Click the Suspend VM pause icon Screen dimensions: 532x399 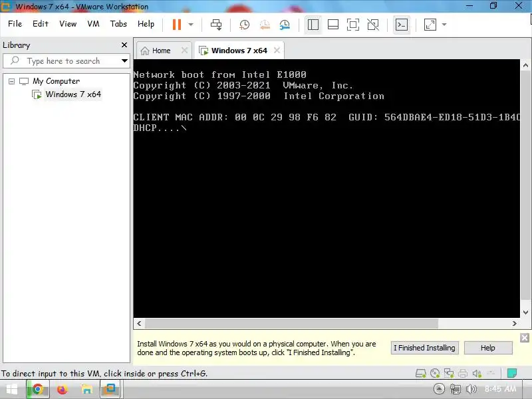pos(177,25)
